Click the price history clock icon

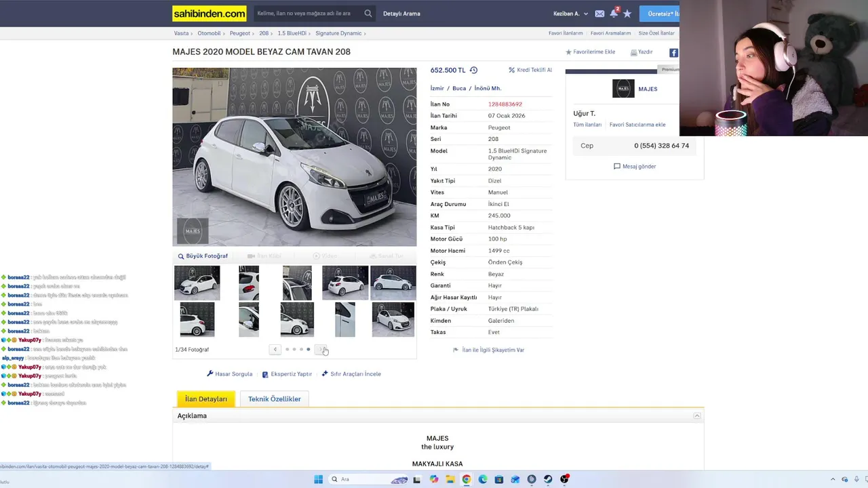[473, 70]
